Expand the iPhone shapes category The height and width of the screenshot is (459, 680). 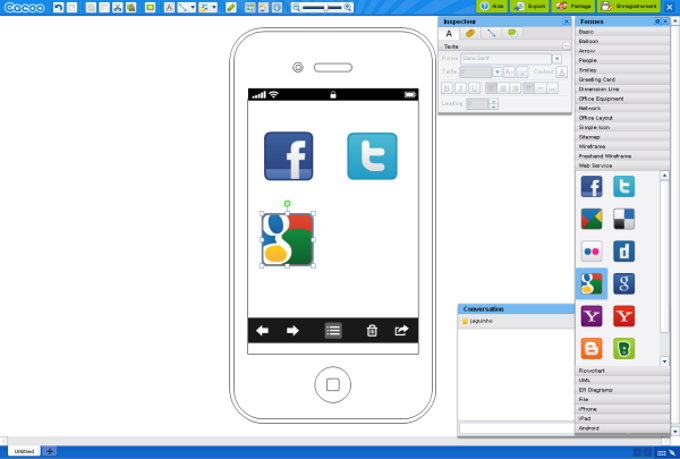[623, 409]
